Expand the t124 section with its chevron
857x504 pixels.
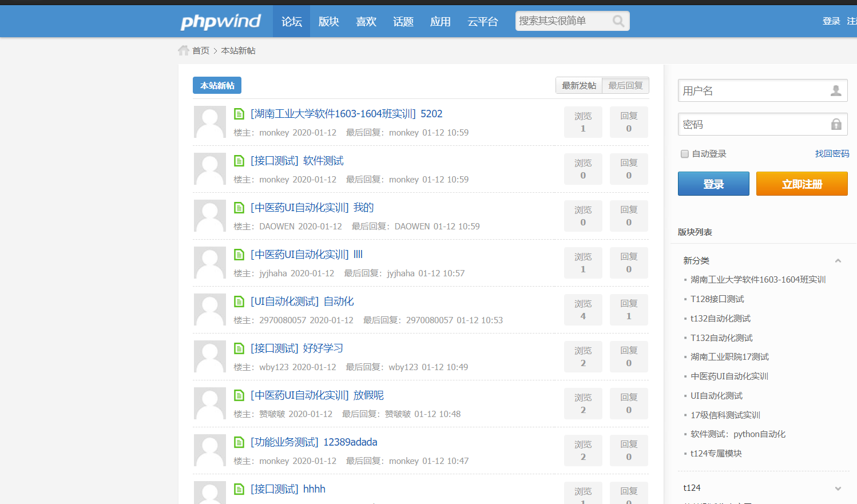[839, 487]
